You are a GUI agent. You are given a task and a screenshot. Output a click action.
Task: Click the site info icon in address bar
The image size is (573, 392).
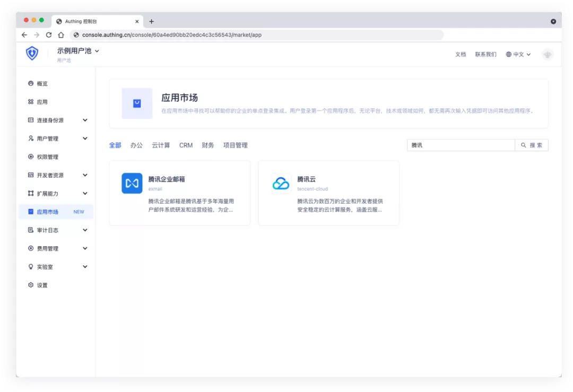click(x=76, y=34)
